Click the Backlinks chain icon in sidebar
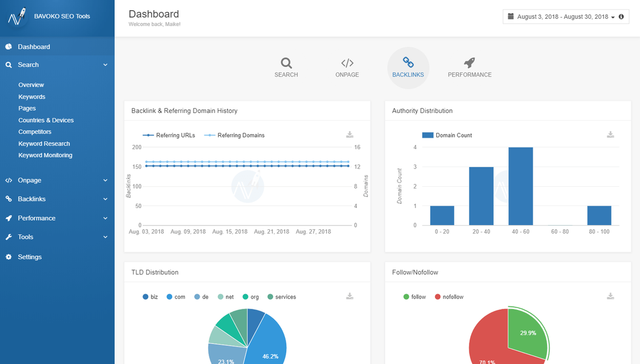 click(x=8, y=199)
